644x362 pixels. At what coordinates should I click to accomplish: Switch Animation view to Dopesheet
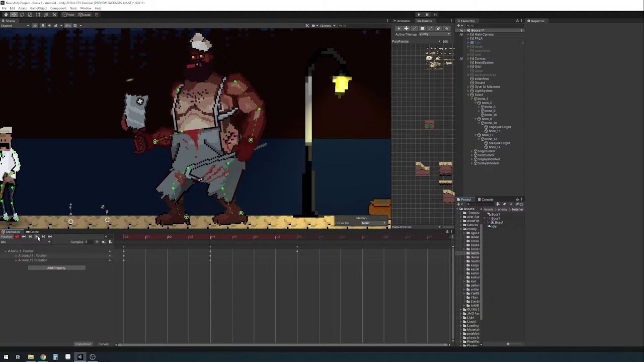83,344
